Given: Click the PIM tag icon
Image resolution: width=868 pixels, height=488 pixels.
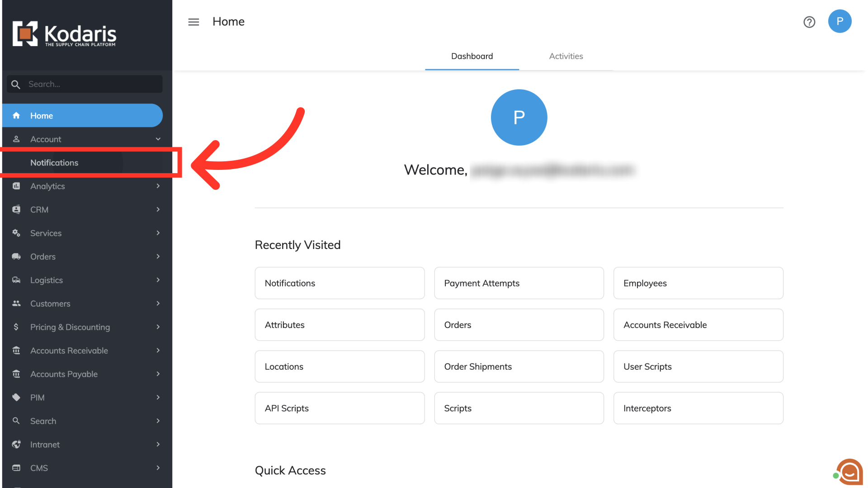Looking at the screenshot, I should pos(16,398).
